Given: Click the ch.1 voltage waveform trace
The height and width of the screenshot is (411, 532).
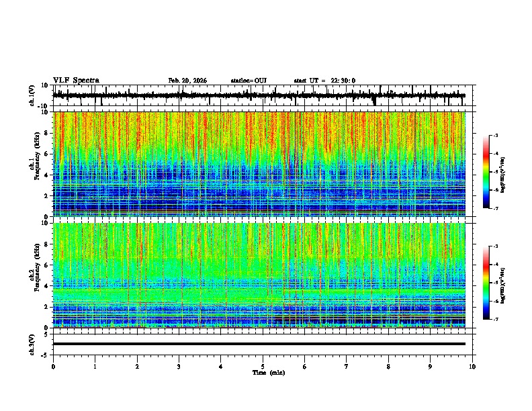Looking at the screenshot, I should click(x=259, y=95).
